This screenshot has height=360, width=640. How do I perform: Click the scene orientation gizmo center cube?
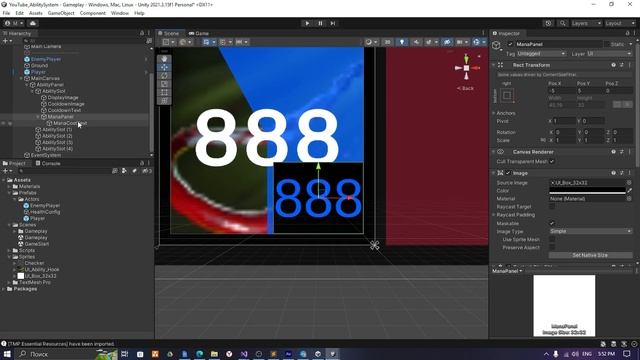[466, 68]
